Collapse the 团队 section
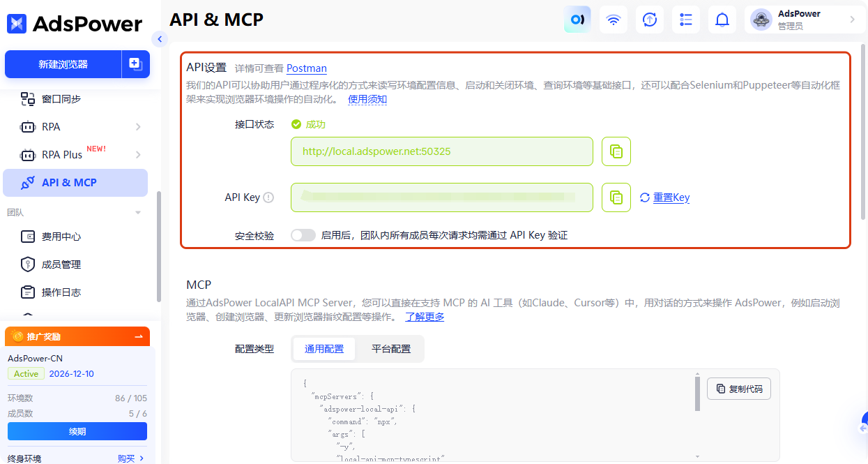The height and width of the screenshot is (464, 868). 138,212
